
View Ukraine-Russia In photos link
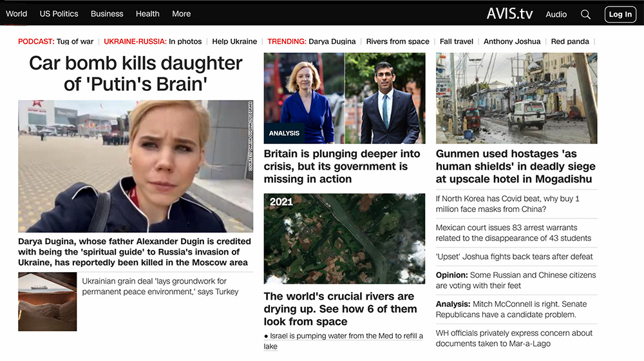point(185,41)
